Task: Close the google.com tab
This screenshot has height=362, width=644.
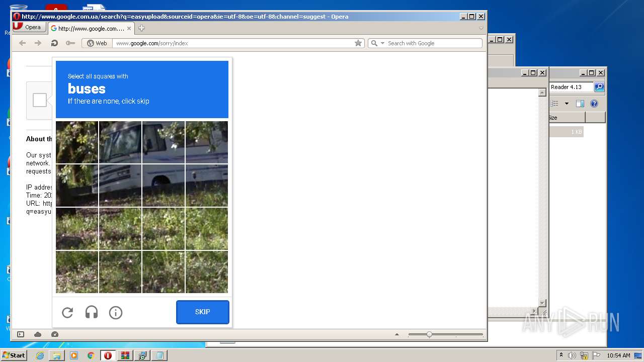Action: [x=129, y=29]
